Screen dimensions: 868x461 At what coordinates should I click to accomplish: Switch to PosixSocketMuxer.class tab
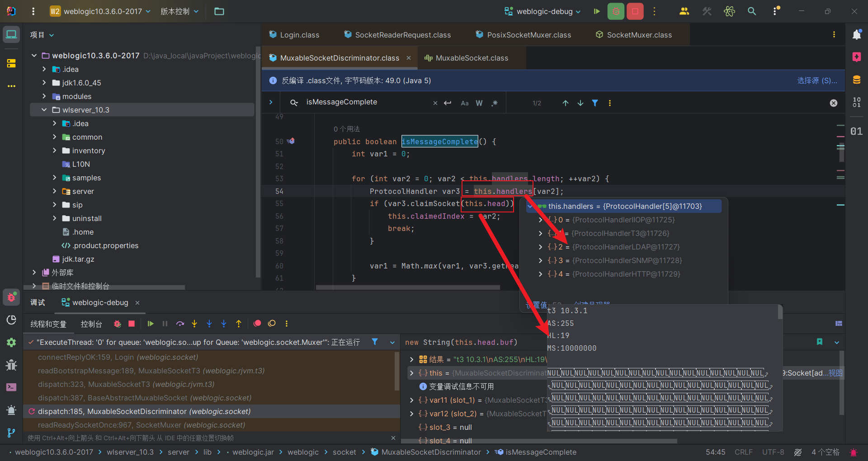click(524, 35)
